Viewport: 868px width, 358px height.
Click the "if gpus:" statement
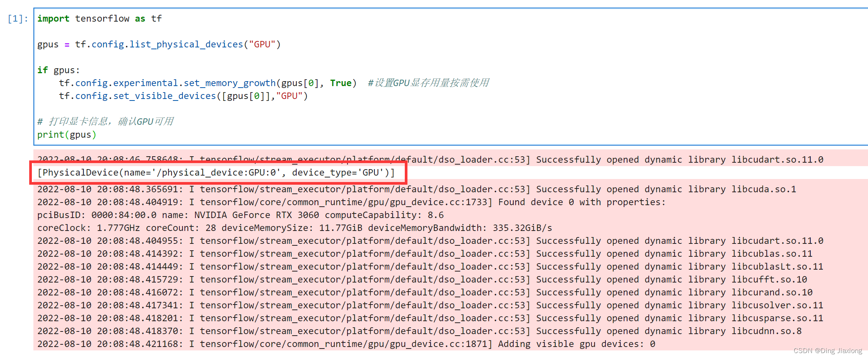(x=58, y=70)
